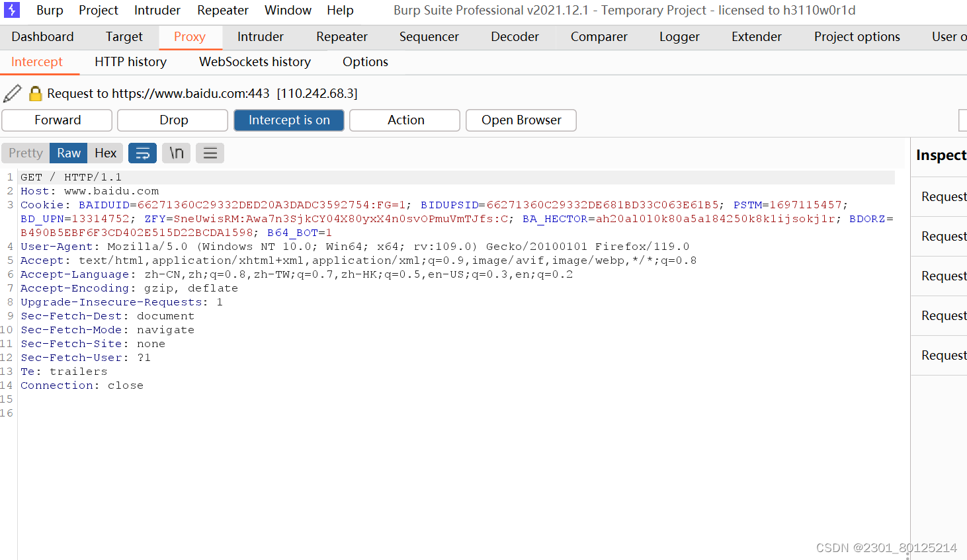Toggle show non-printable characters \n icon
967x560 pixels.
[177, 153]
